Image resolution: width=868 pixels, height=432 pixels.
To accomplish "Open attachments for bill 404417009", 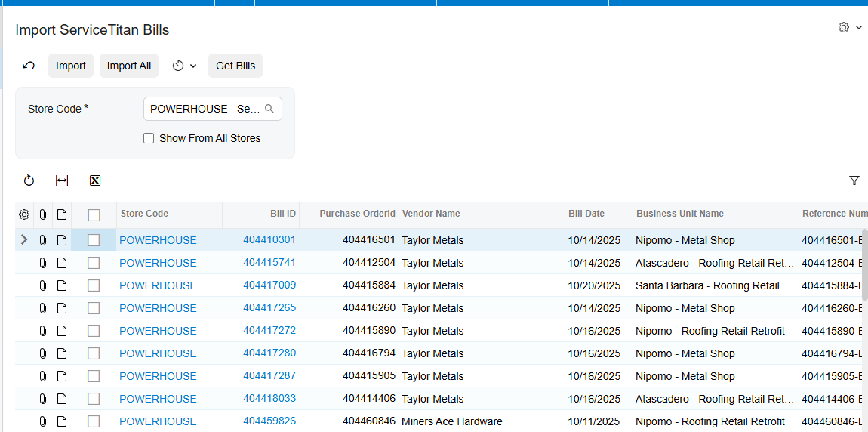I will pos(42,285).
